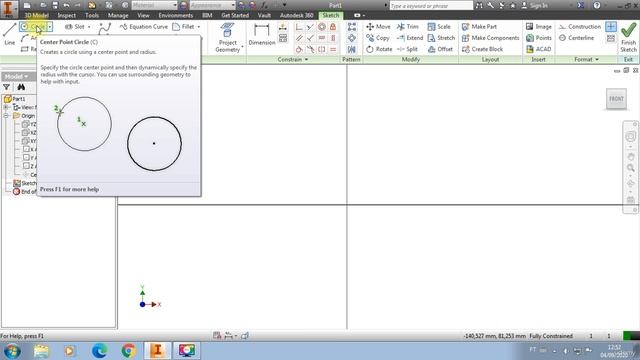Choose the Split tool

[x=407, y=49]
